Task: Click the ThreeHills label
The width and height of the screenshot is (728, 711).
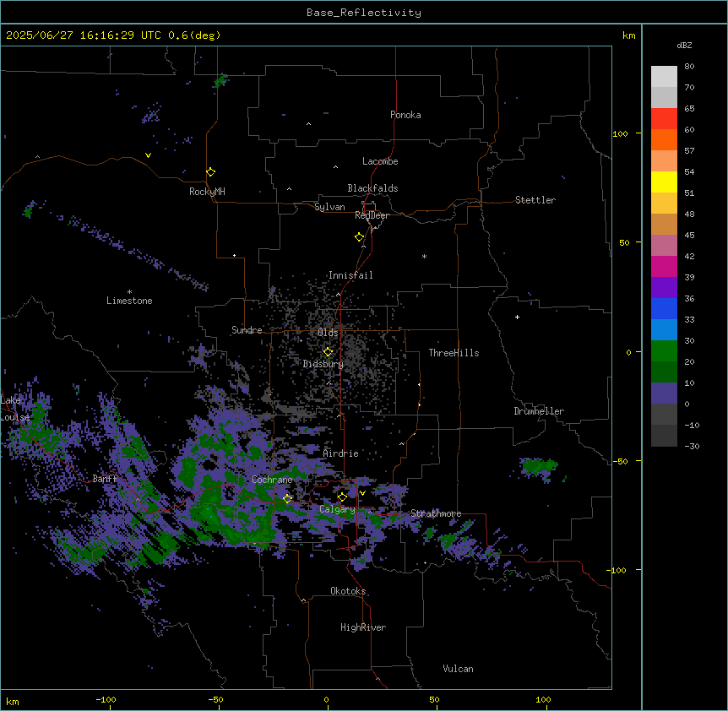Action: click(454, 353)
